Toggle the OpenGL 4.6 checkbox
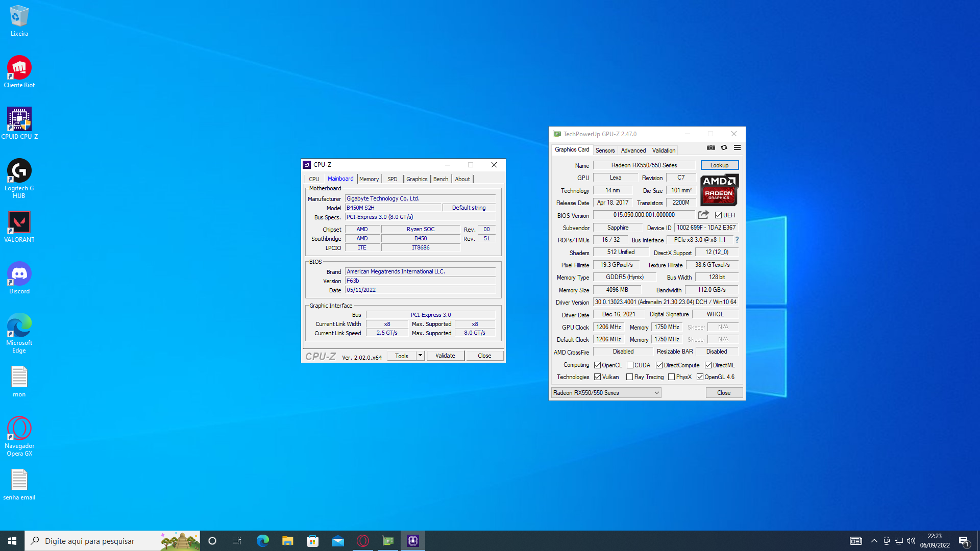 pos(700,377)
